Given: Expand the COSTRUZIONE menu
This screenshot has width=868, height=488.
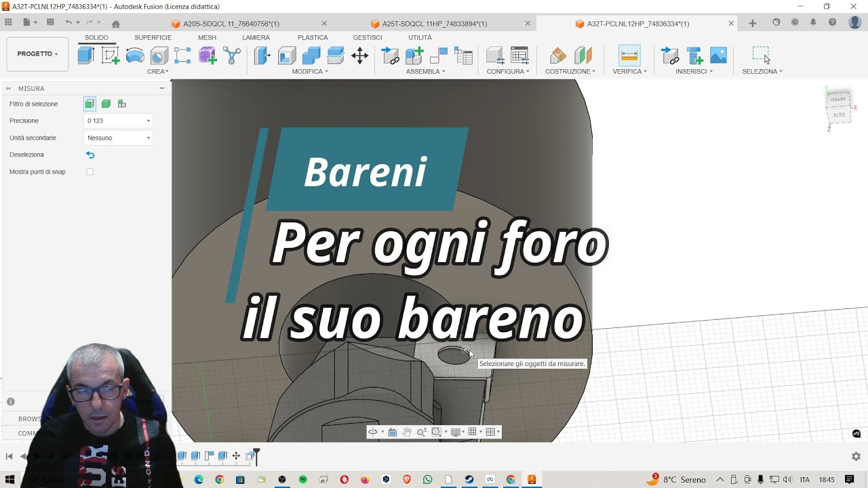Looking at the screenshot, I should click(570, 71).
